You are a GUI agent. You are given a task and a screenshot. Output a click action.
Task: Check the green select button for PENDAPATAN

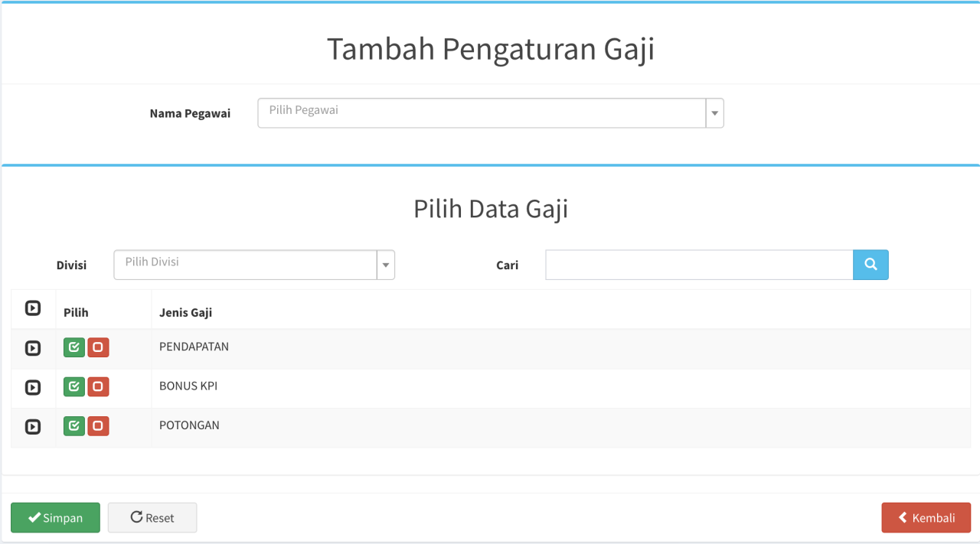click(74, 347)
